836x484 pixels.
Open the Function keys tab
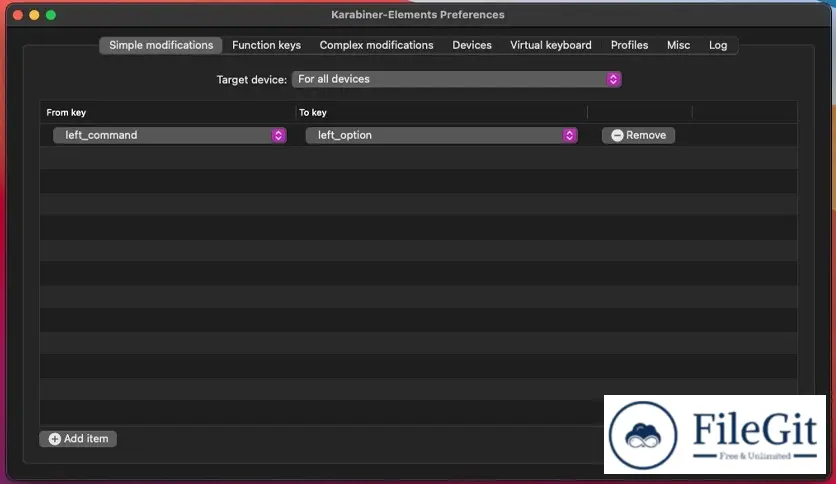pyautogui.click(x=266, y=45)
